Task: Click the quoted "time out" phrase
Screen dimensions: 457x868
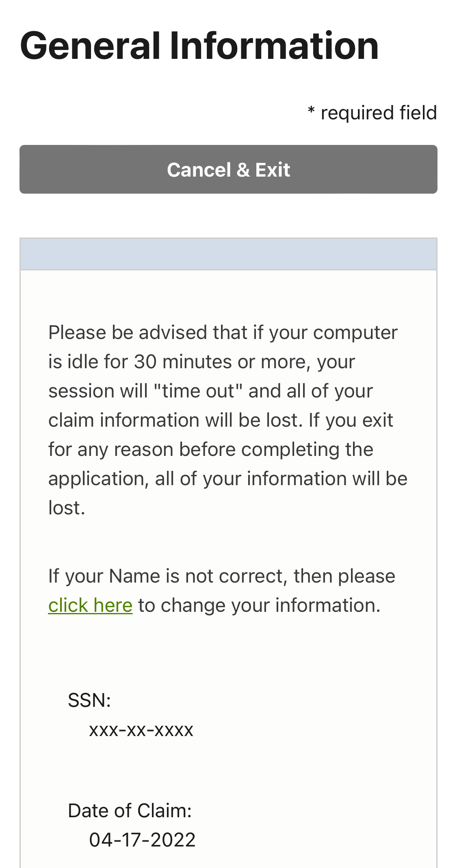Action: pos(198,391)
